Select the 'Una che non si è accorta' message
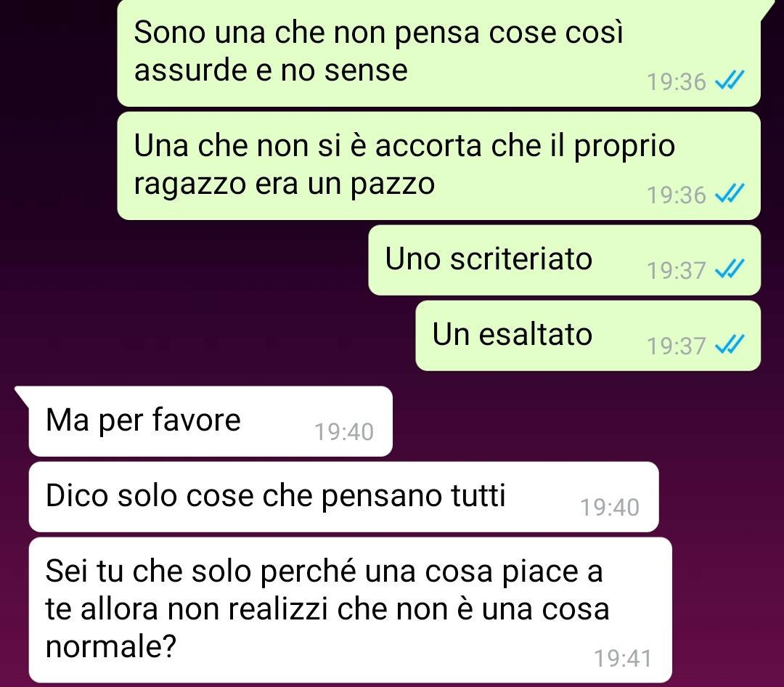 point(439,166)
